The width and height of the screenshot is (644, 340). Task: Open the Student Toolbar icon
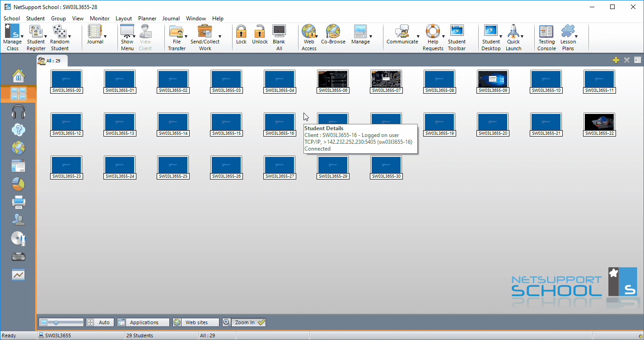click(x=457, y=37)
